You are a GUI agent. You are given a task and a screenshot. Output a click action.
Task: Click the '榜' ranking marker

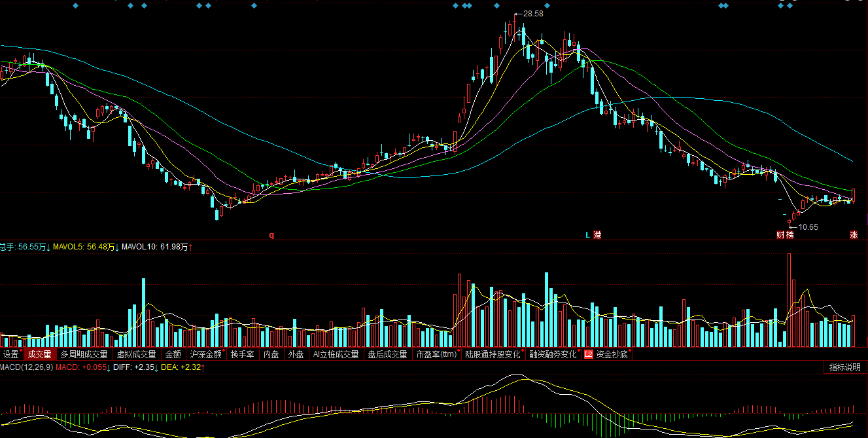[790, 234]
